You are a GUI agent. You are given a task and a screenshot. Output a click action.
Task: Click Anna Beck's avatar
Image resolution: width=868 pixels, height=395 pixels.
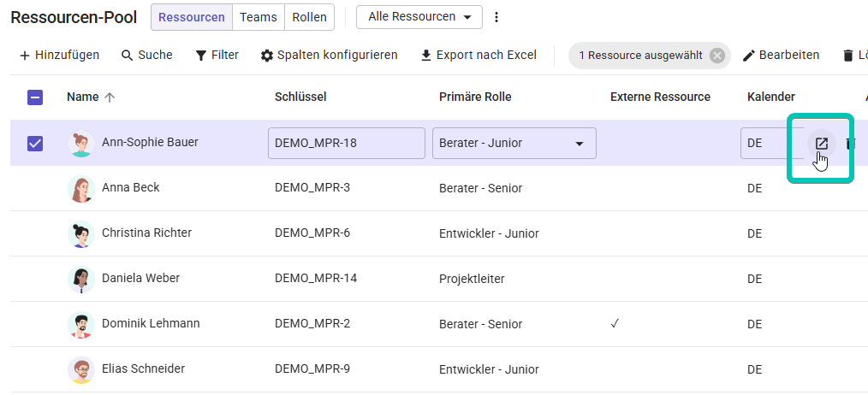pos(80,189)
